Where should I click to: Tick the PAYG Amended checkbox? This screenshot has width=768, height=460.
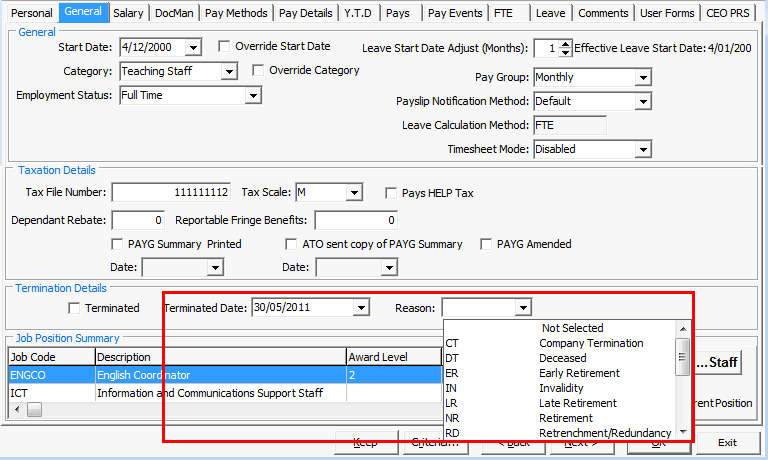click(486, 244)
